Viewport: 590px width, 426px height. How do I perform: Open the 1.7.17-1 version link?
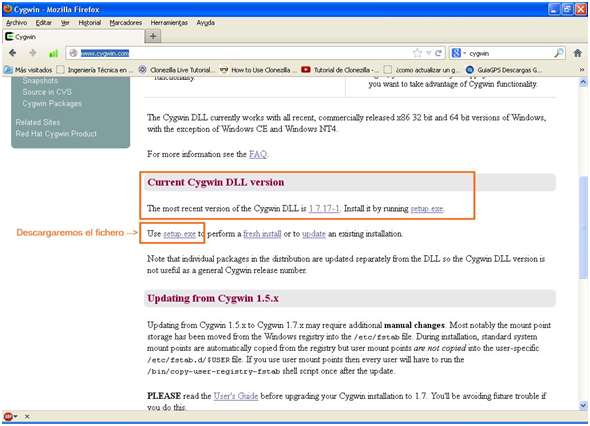pyautogui.click(x=324, y=208)
